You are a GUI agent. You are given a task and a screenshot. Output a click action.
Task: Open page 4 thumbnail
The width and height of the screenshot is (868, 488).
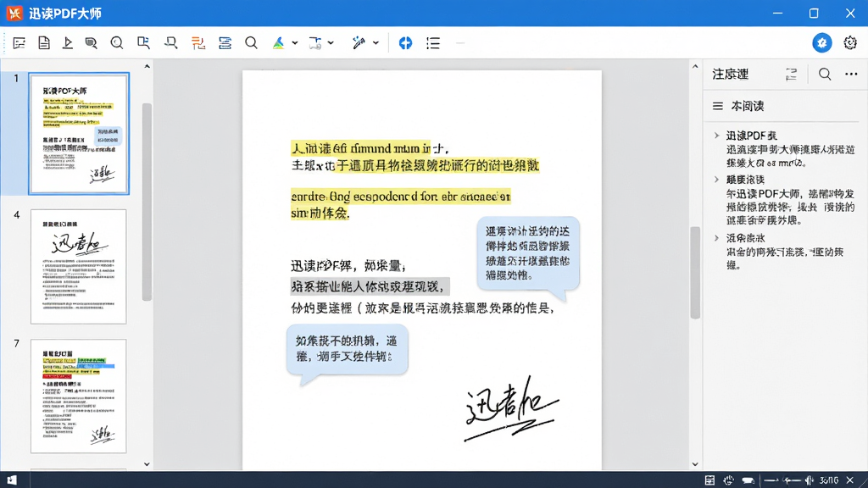pos(79,267)
